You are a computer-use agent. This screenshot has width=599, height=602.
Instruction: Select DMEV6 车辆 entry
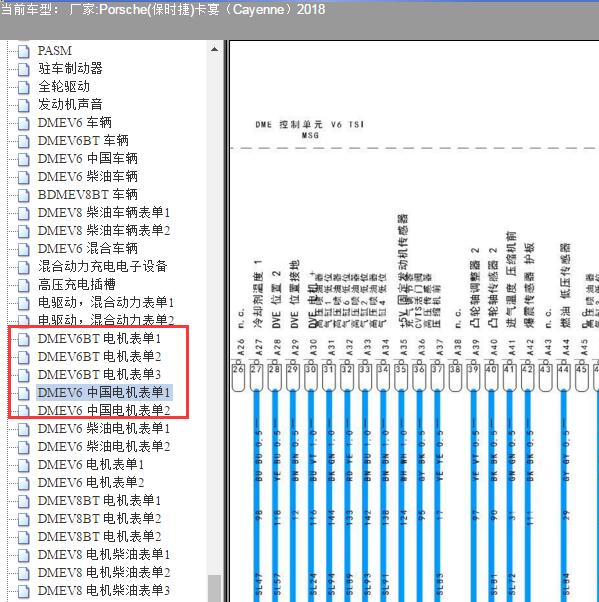(74, 122)
